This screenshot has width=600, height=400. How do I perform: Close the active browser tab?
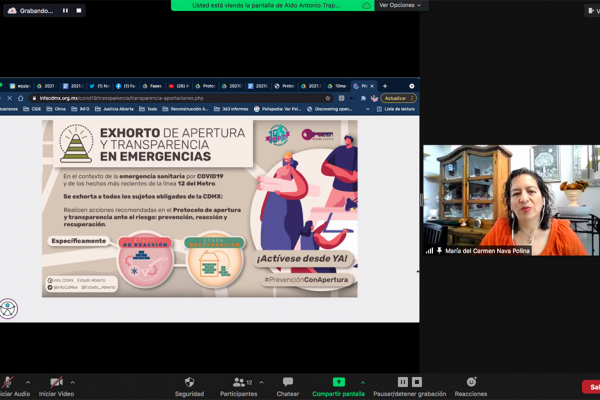372,86
